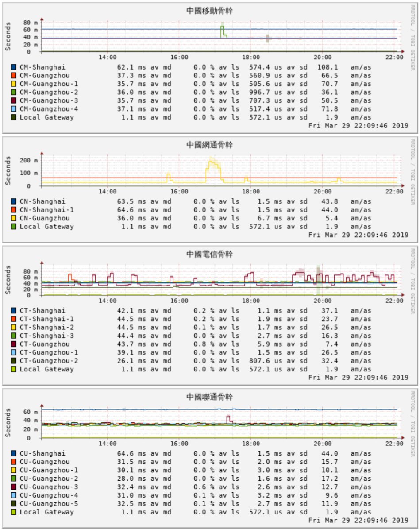Select the CT-Guangzhou legend label
Image resolution: width=420 pixels, height=529 pixels.
point(45,344)
